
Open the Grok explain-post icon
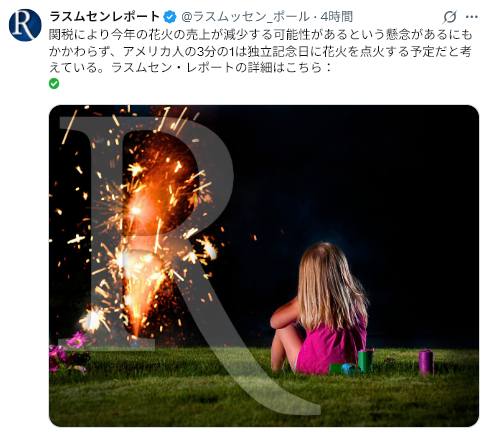point(449,17)
